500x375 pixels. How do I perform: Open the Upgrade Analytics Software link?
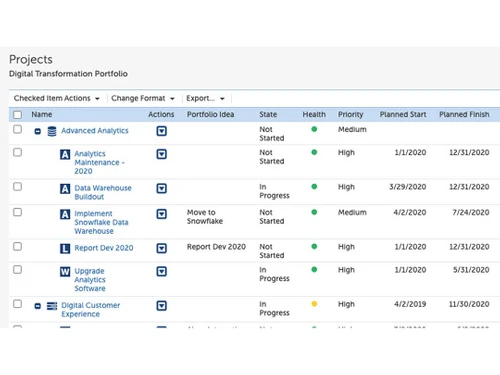90,280
